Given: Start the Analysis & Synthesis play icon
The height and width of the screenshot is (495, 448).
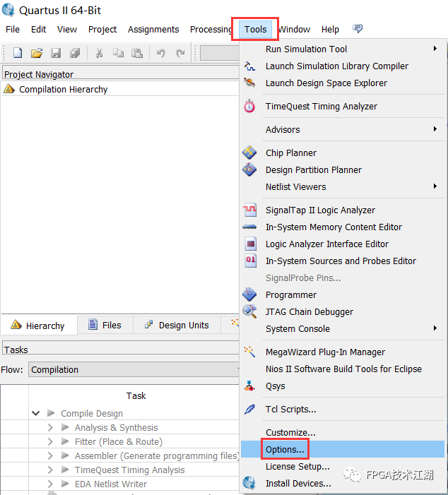Looking at the screenshot, I should (65, 427).
